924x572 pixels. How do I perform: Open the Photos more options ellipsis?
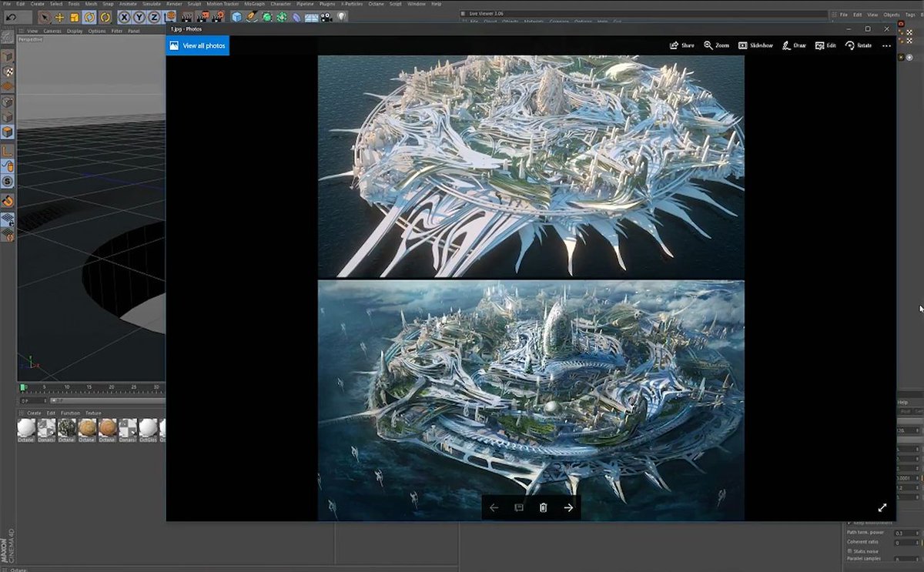point(886,46)
